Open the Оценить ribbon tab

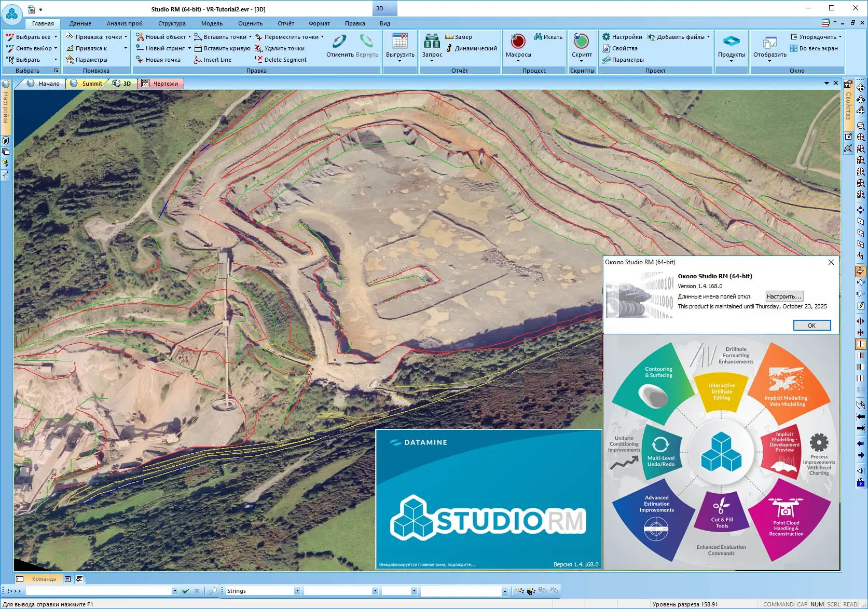tap(250, 23)
